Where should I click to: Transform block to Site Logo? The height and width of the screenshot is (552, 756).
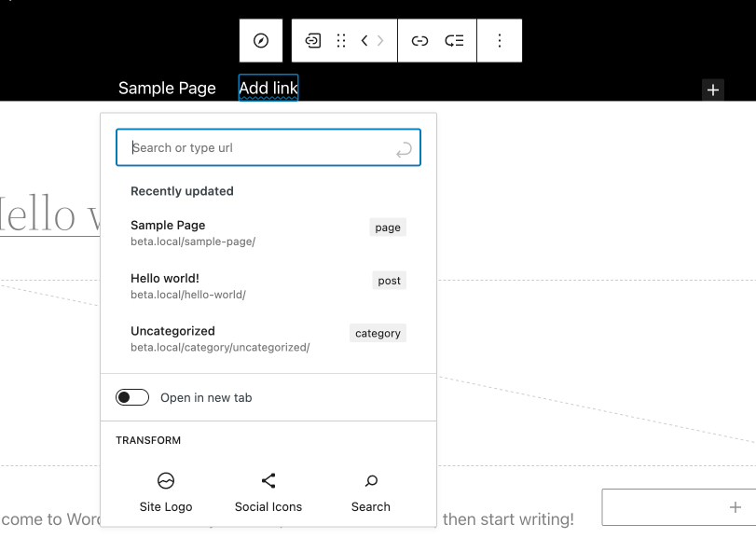pos(166,491)
